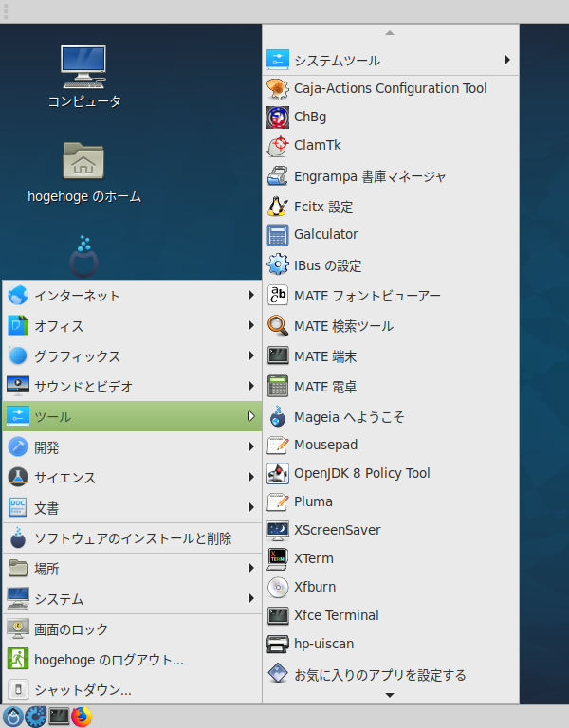
Task: Click the favorites app setup diamond icon
Action: pos(278,674)
